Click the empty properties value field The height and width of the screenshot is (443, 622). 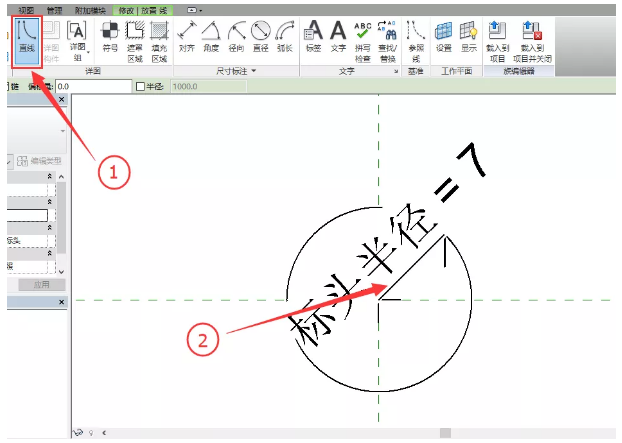[x=27, y=215]
